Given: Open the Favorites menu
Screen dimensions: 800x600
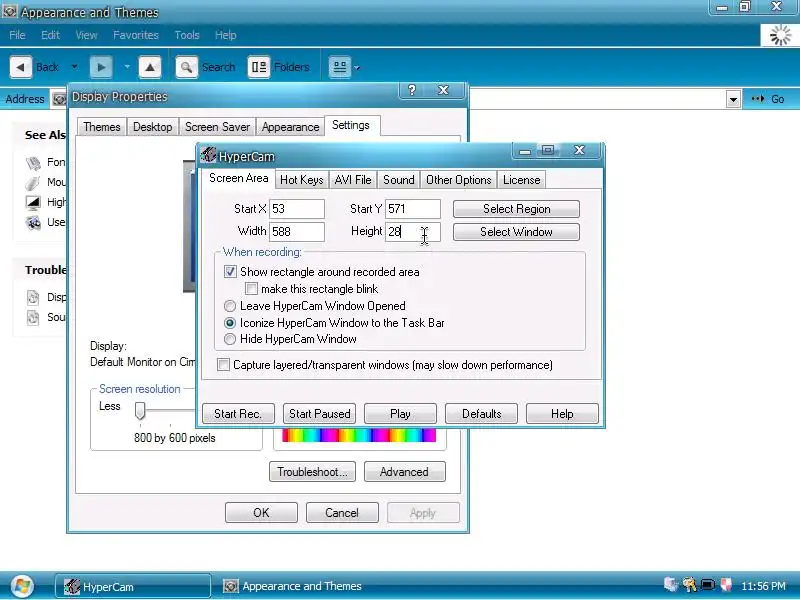Looking at the screenshot, I should pyautogui.click(x=136, y=35).
